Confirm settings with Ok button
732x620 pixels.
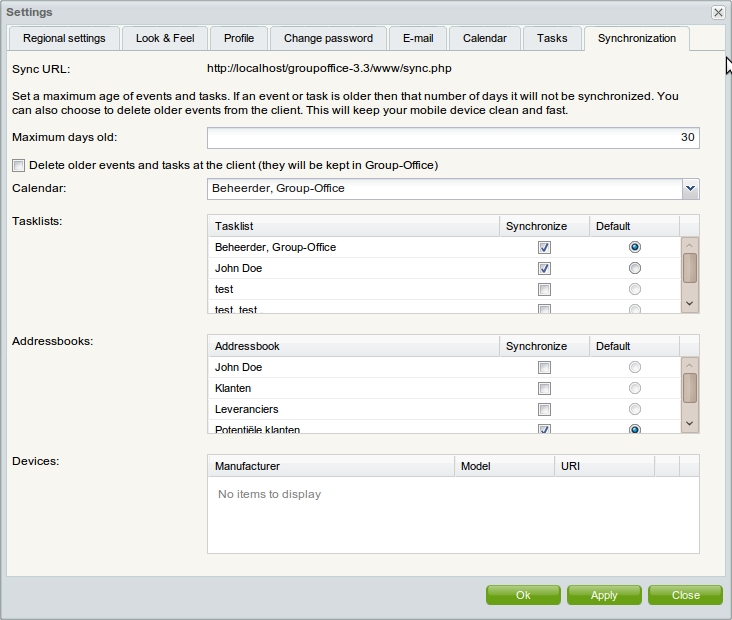tap(523, 595)
